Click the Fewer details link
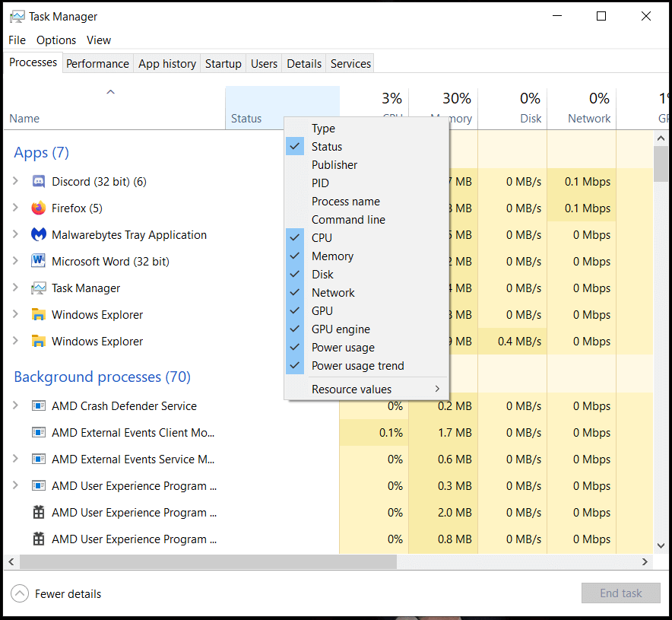Viewport: 672px width, 620px height. pos(68,594)
